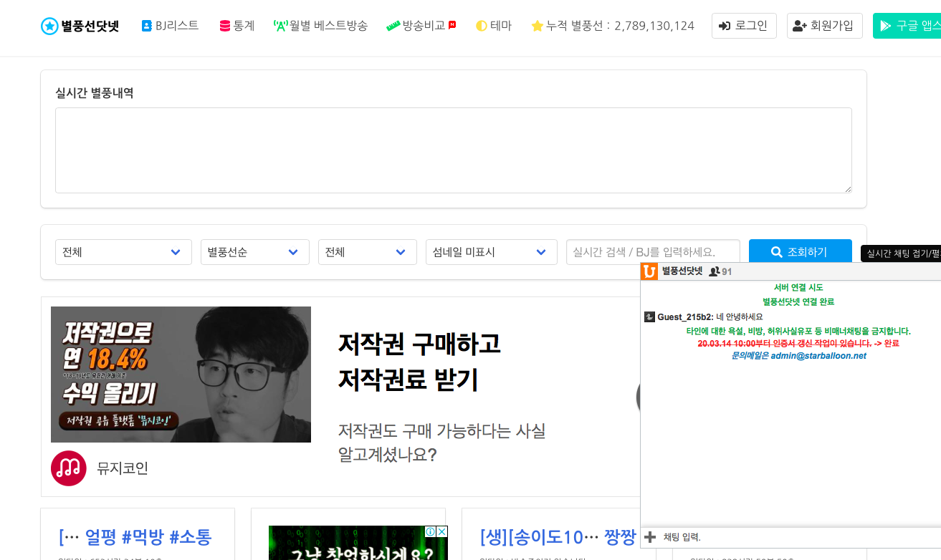The image size is (941, 560).
Task: Open the 구글 앱스 green button
Action: click(907, 26)
